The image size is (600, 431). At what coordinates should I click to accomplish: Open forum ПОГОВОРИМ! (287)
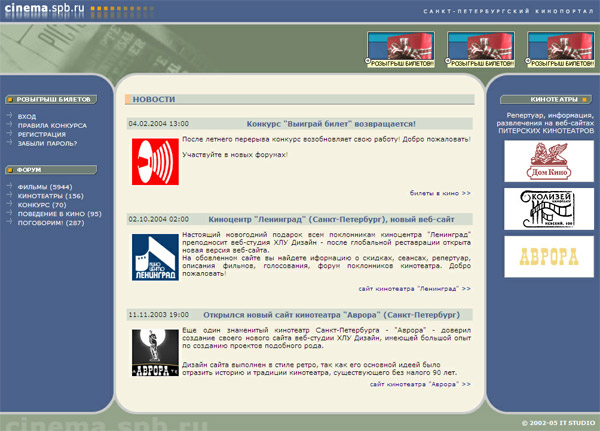tap(51, 223)
